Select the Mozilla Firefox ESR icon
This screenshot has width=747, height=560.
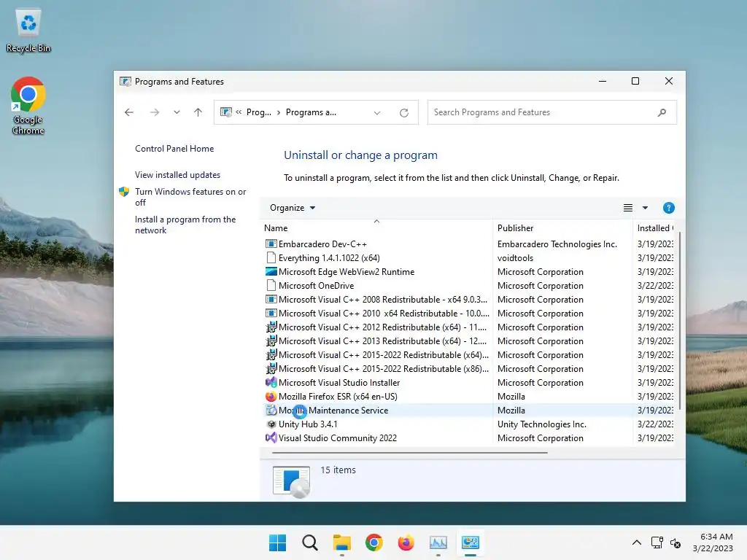point(271,396)
